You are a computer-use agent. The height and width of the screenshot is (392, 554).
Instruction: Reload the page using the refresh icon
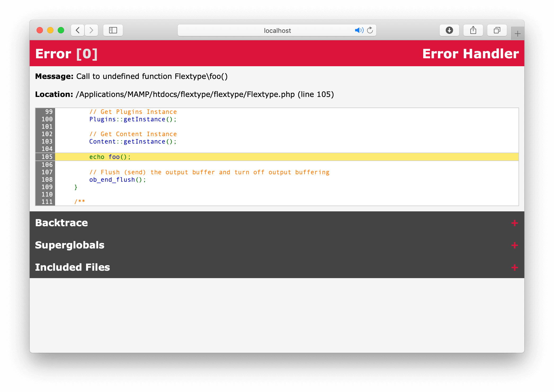coord(370,30)
